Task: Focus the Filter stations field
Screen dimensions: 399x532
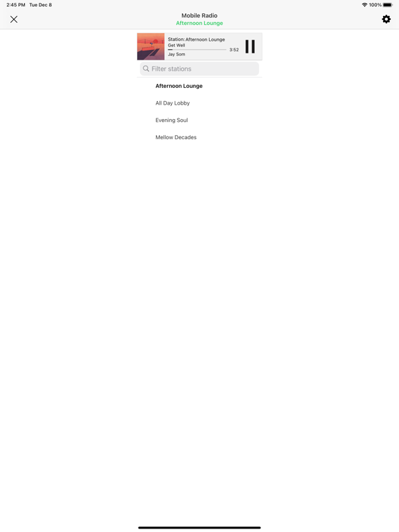Action: point(199,69)
